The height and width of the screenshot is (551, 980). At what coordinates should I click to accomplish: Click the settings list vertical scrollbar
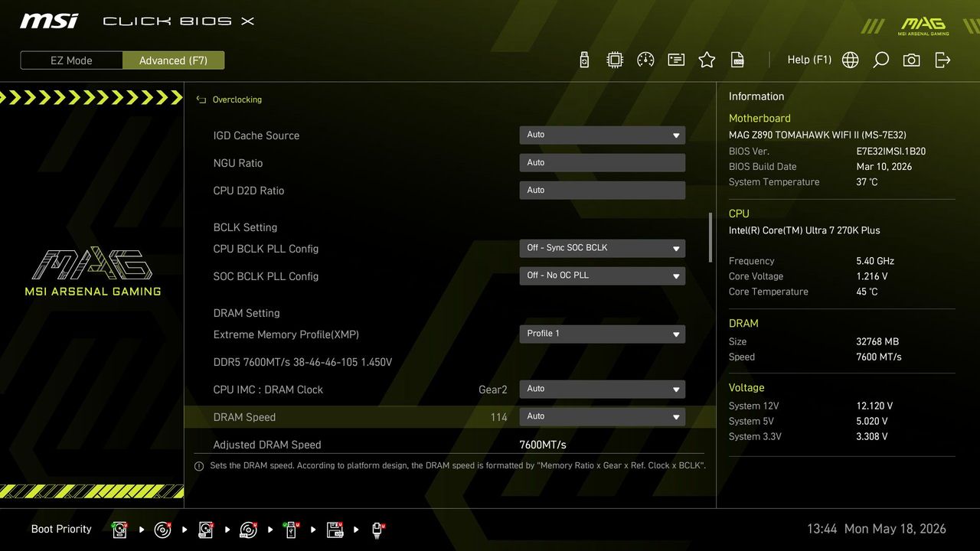pos(710,237)
